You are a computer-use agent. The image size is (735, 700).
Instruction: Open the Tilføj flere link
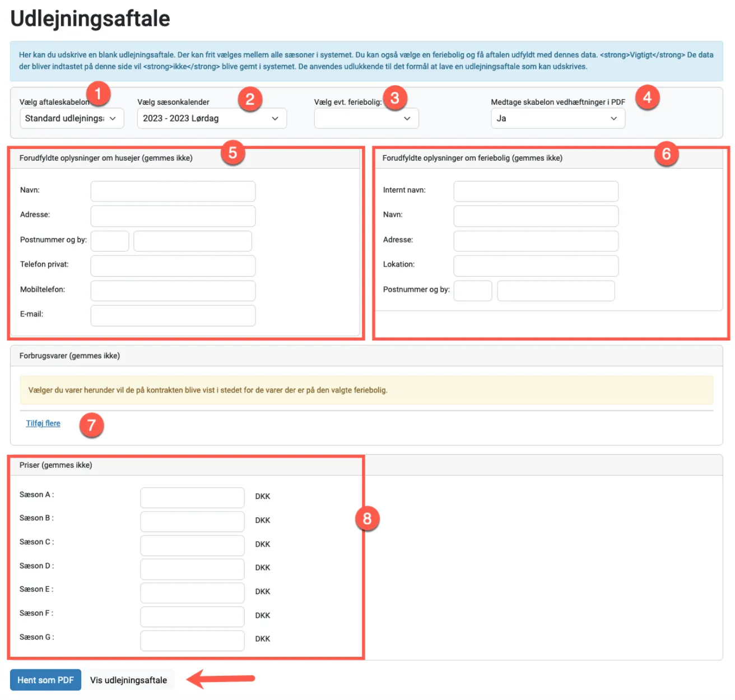tap(43, 423)
